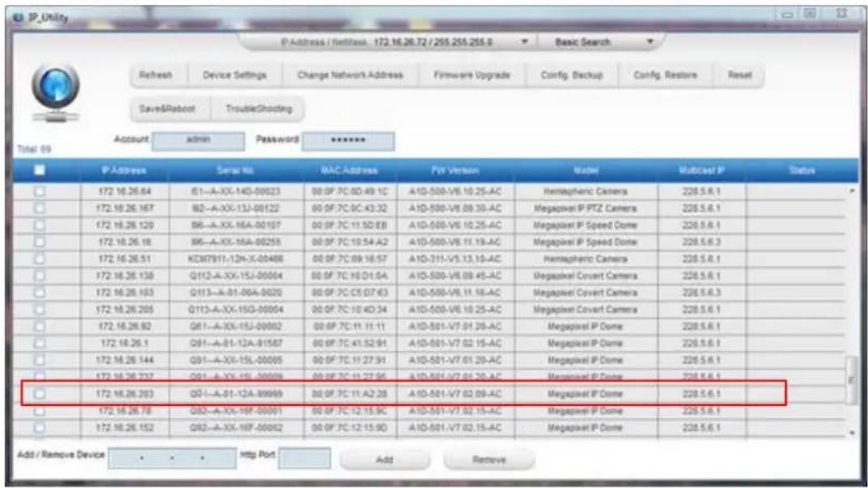
Task: Open the IP Address / NetMask dropdown
Action: tap(524, 41)
